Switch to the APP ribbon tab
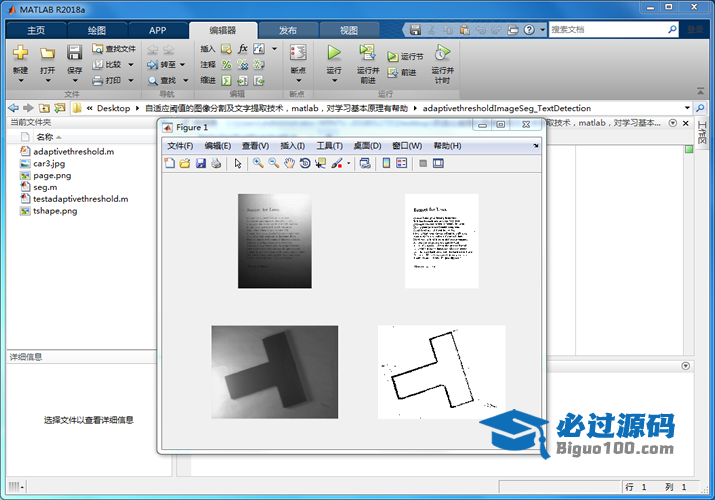Image resolution: width=715 pixels, height=500 pixels. click(157, 31)
